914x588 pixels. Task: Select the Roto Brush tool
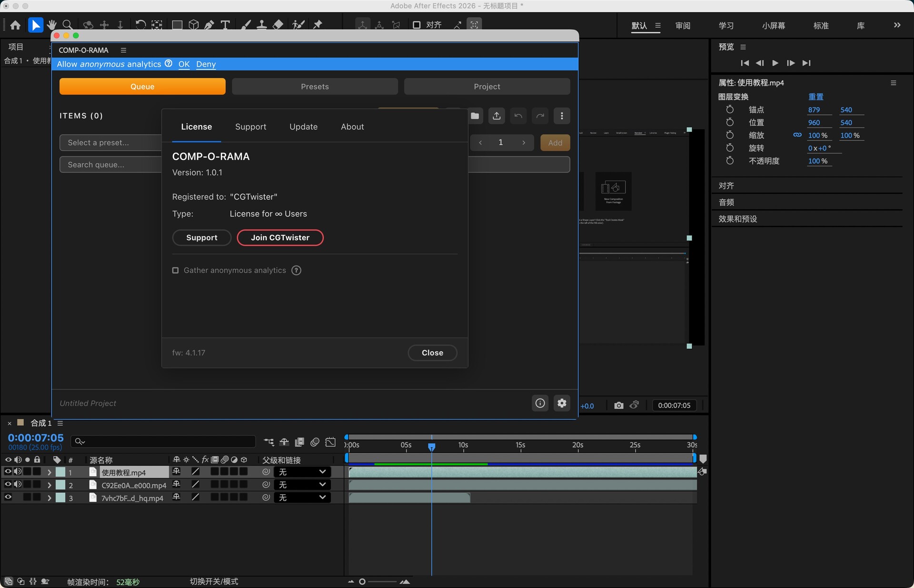[x=298, y=25]
